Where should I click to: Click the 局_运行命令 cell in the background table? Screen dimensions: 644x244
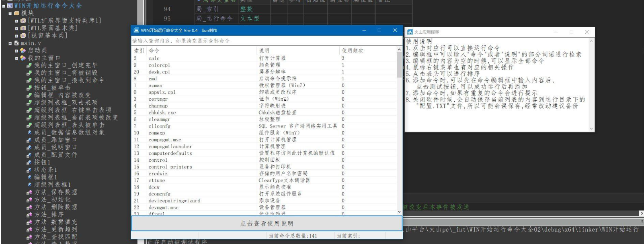[x=214, y=18]
